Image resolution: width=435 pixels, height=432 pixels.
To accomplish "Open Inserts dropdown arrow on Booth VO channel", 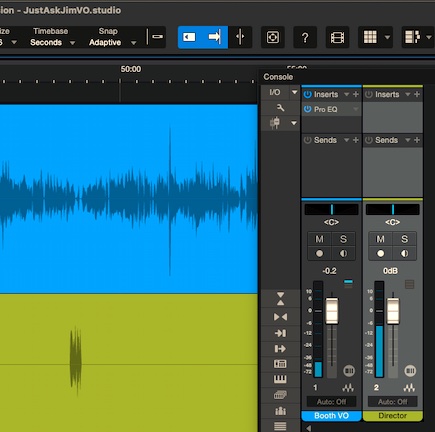I will pyautogui.click(x=347, y=95).
